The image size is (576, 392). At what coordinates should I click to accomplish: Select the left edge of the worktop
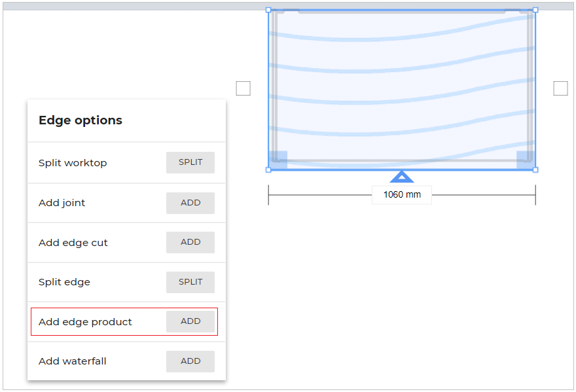[269, 90]
